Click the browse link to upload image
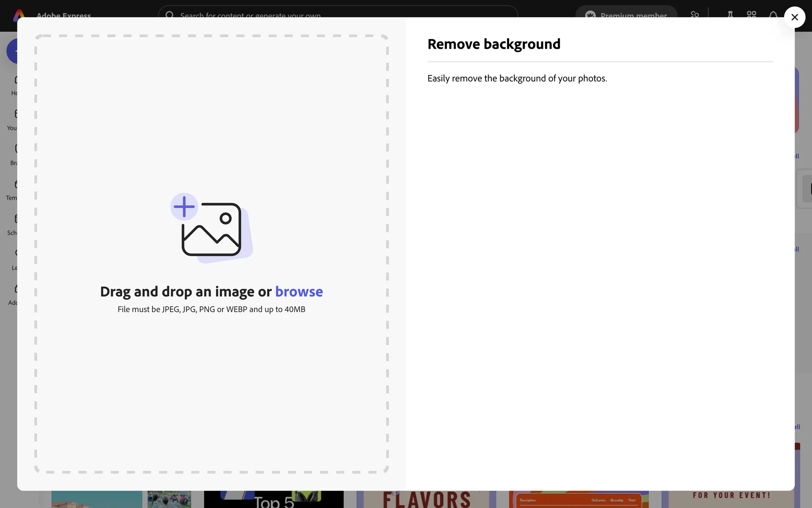This screenshot has width=812, height=508. click(x=299, y=292)
